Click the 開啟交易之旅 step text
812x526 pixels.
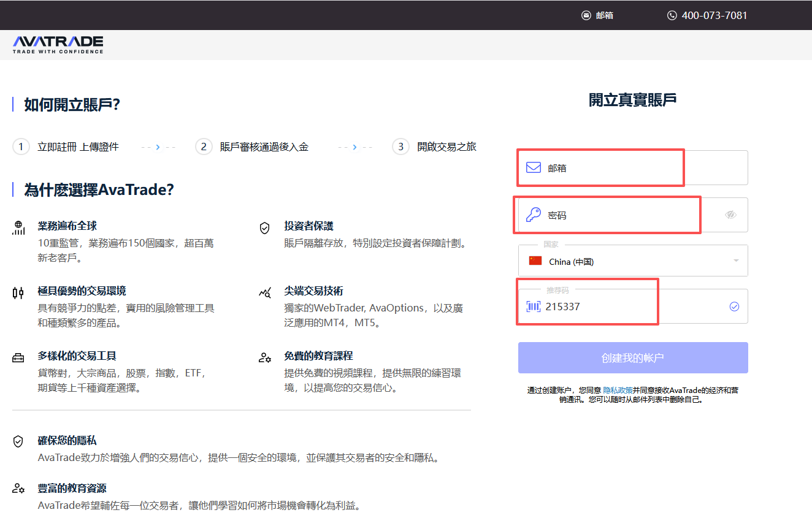pos(446,147)
